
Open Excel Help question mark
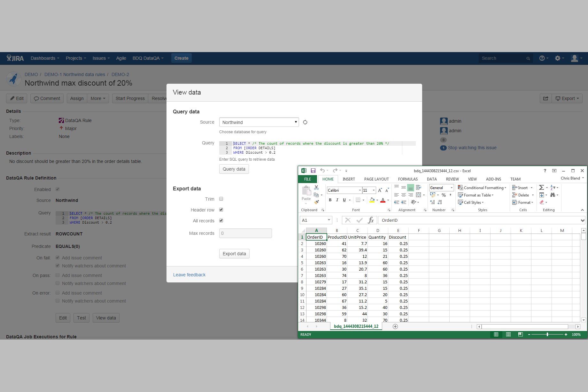(545, 171)
